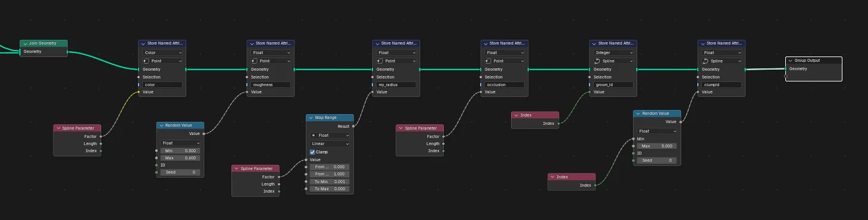The height and width of the screenshot is (220, 868).
Task: Click the Geometry output socket of Join Geometry
Action: pyautogui.click(x=68, y=52)
